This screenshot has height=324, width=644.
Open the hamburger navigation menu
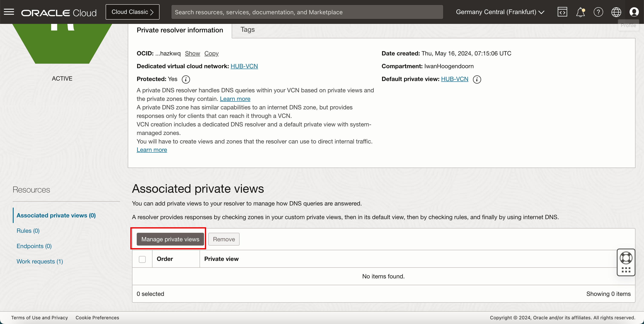pyautogui.click(x=9, y=12)
